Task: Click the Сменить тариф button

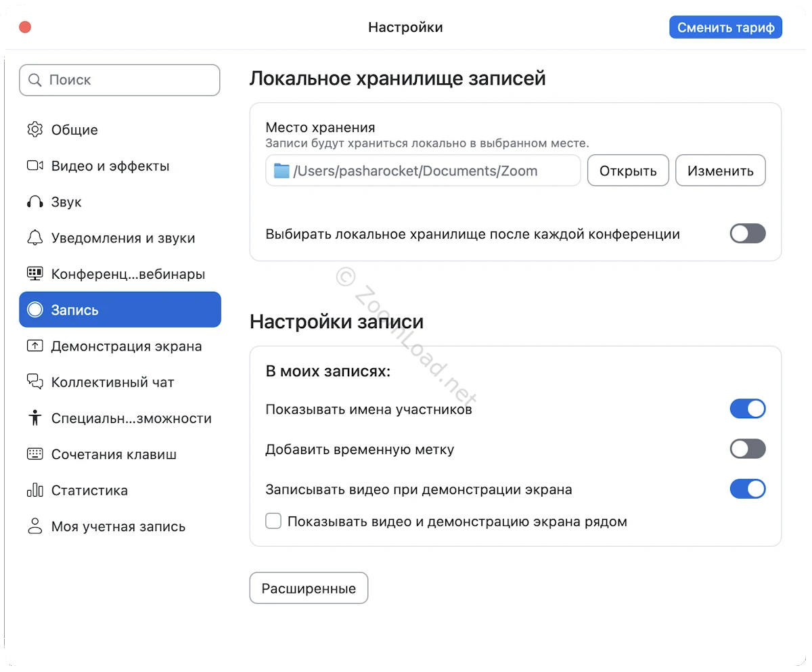Action: coord(725,28)
